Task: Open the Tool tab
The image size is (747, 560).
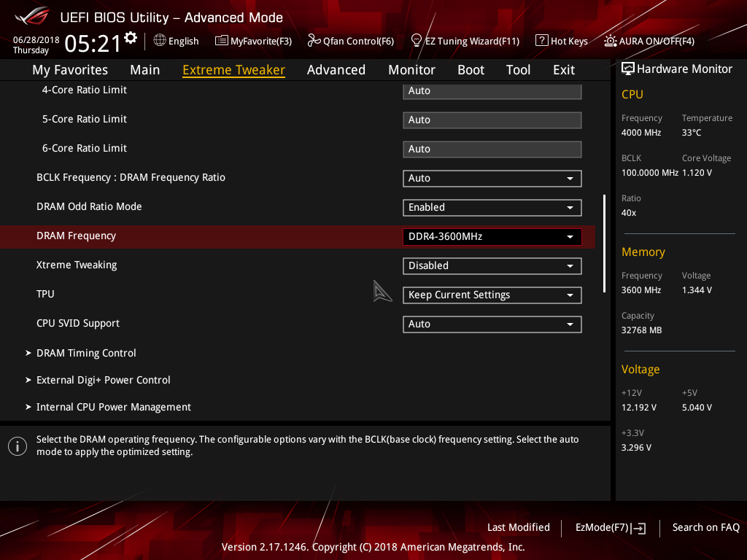Action: pos(519,70)
